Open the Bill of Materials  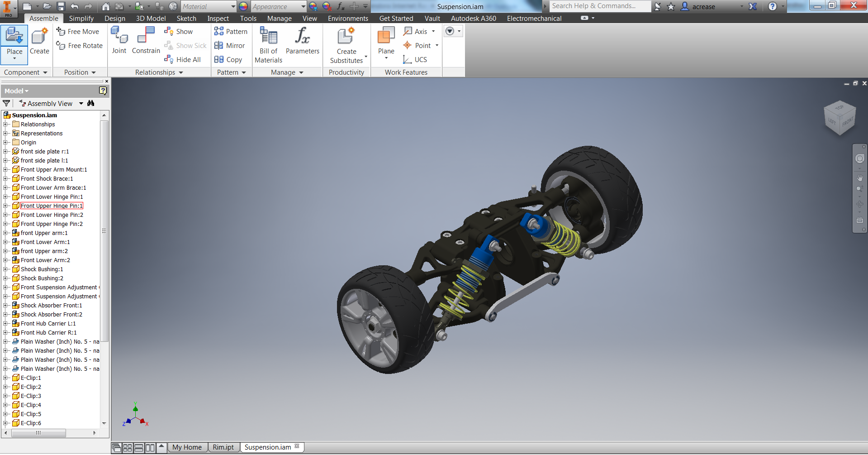coord(268,44)
